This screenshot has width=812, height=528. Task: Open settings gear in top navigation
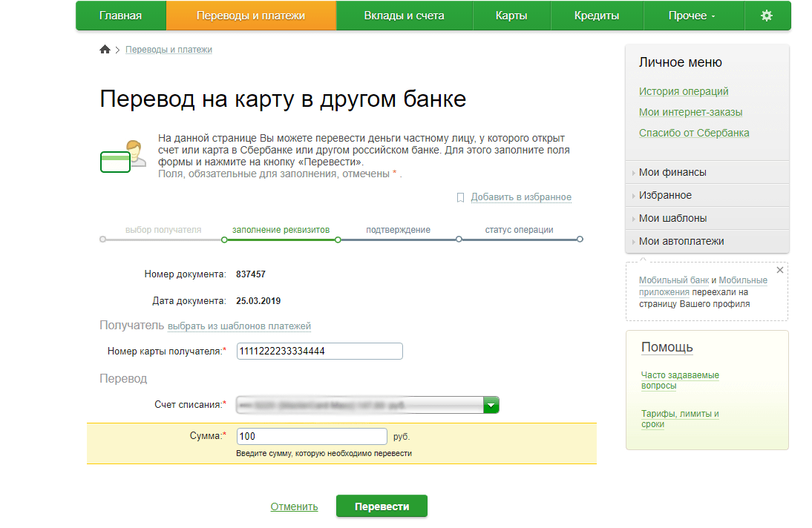[767, 16]
